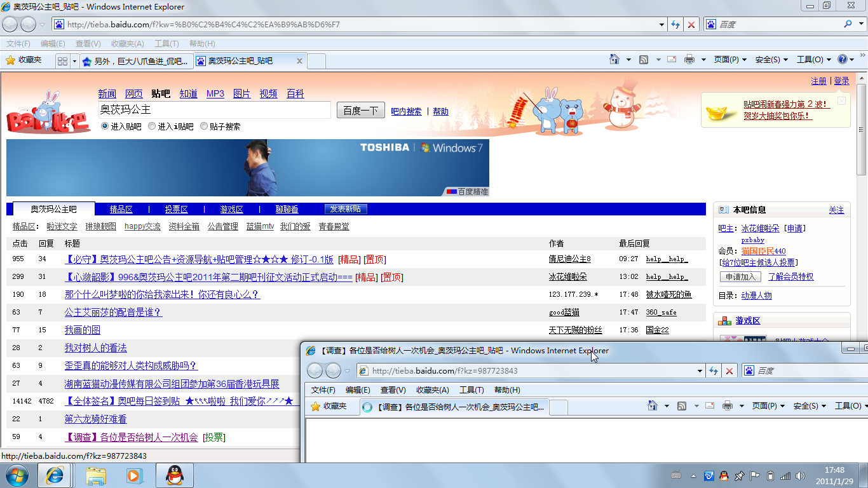Click volume speaker tray icon
This screenshot has width=868, height=488.
click(800, 476)
